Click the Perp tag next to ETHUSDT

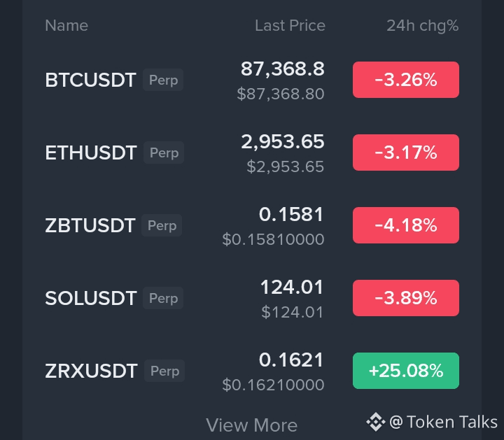click(x=164, y=152)
